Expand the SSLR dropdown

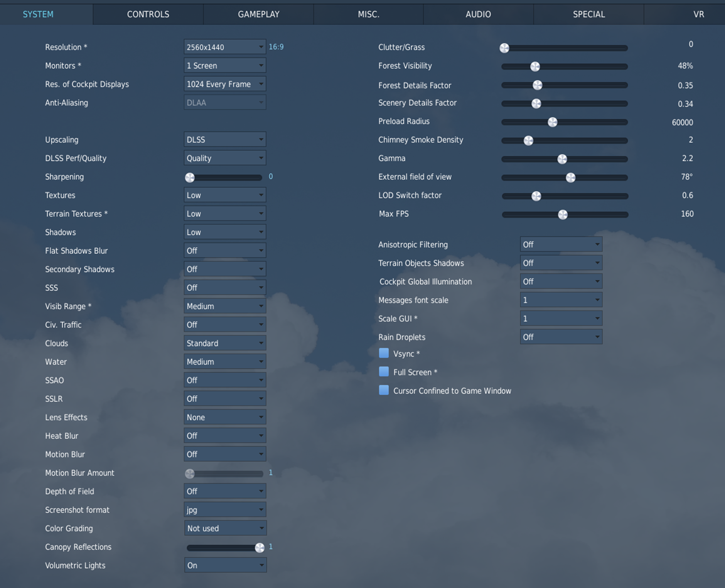[x=225, y=398]
